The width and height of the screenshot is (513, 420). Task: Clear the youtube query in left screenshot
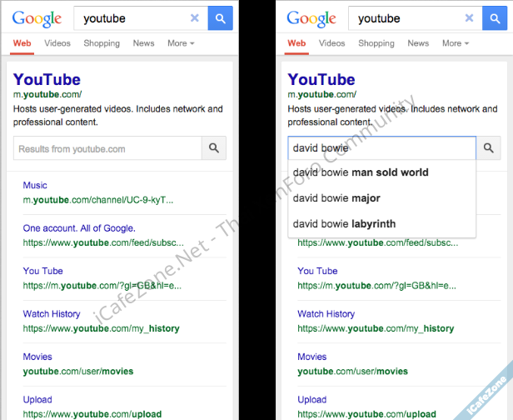195,18
